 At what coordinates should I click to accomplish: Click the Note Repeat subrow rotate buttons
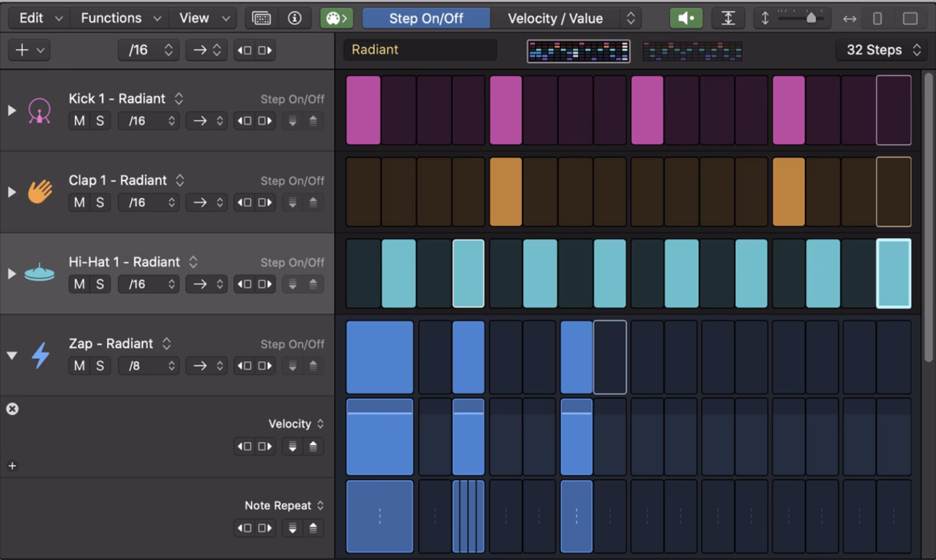click(255, 528)
